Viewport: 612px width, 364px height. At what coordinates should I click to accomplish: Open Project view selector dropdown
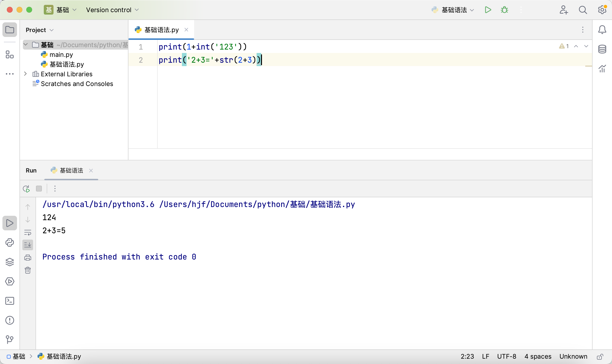tap(40, 30)
